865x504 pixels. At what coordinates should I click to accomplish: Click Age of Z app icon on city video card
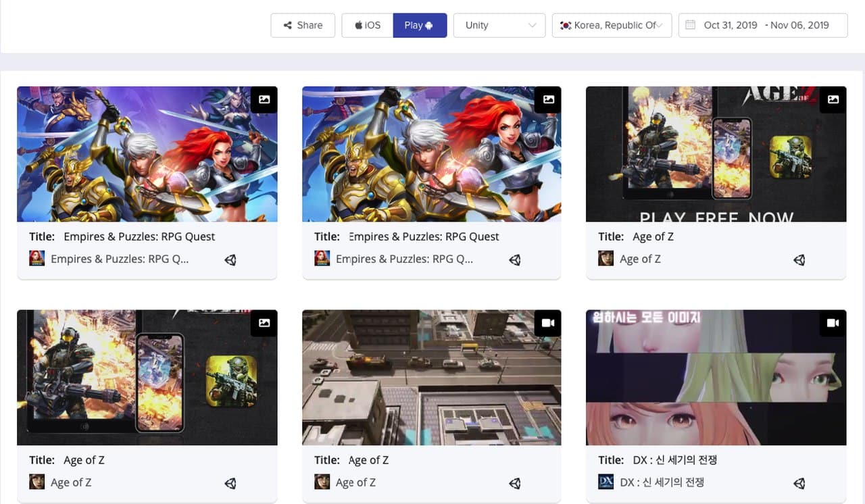(x=322, y=482)
